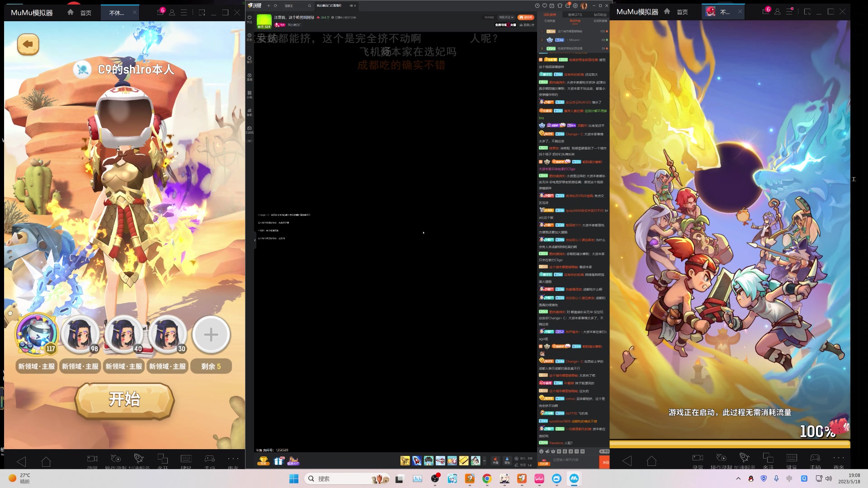Follow the streamer via left sidebar heart
Viewport: 868px width, 488px height.
(x=249, y=19)
